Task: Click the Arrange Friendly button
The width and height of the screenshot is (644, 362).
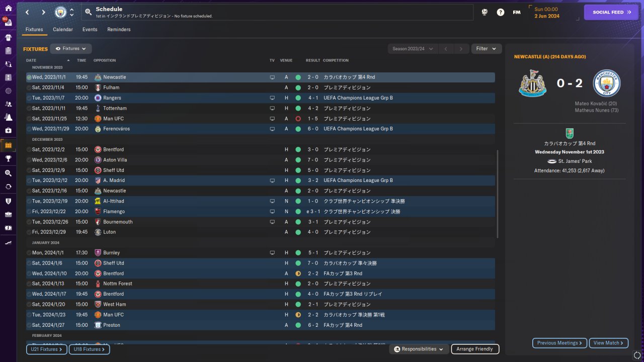Action: point(475,349)
